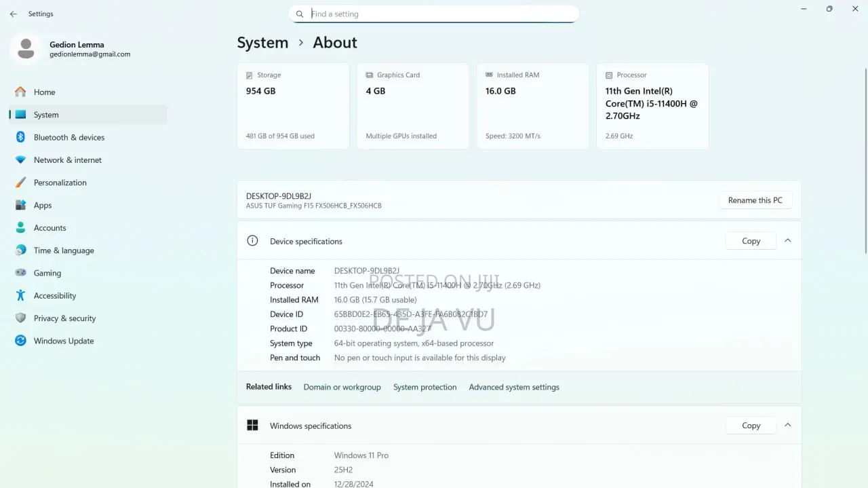Click the gedionlemma@gmail.com account text
Viewport: 868px width, 488px height.
90,54
